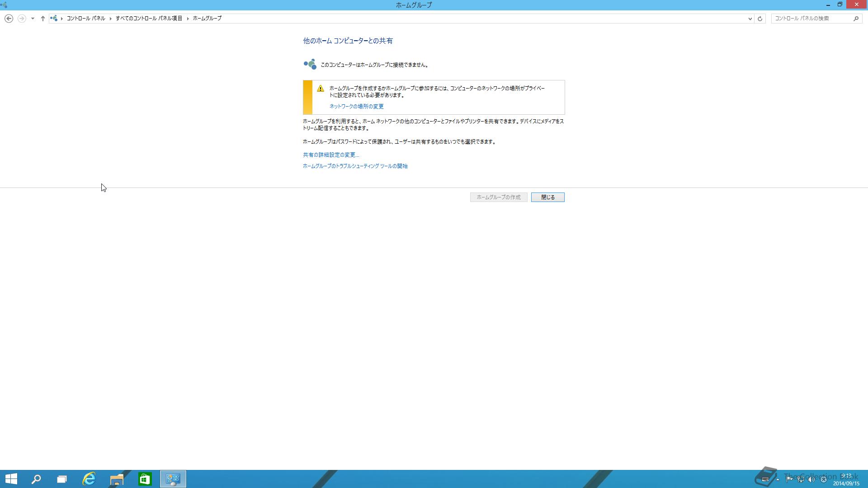
Task: Click the touch keyboard tray icon
Action: [x=765, y=479]
